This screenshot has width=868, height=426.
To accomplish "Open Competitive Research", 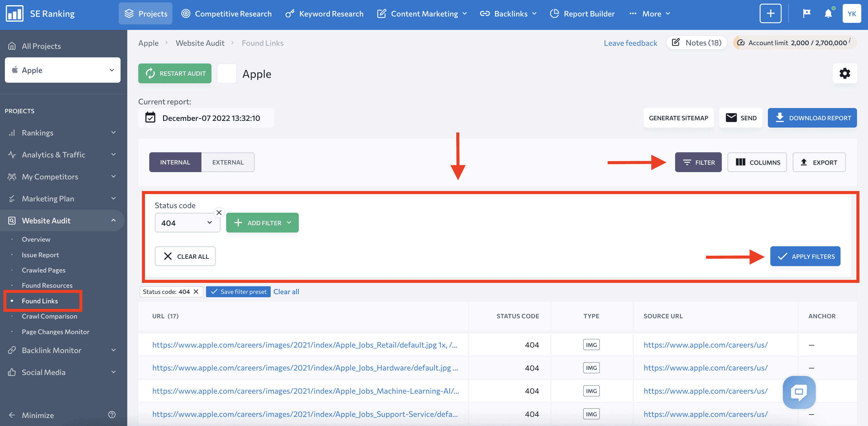I will [226, 13].
